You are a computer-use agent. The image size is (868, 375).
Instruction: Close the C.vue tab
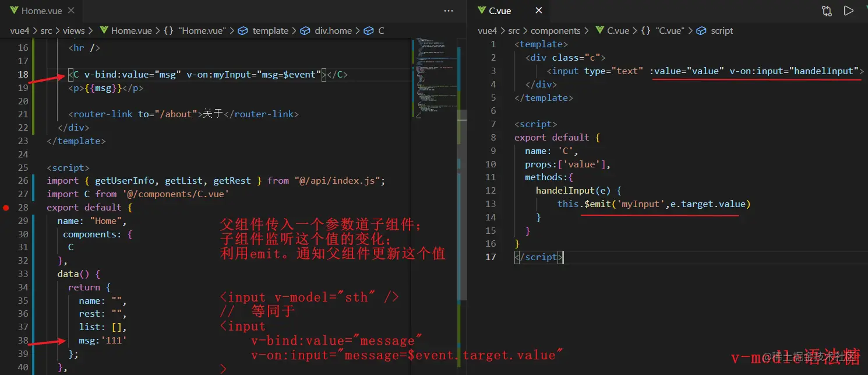539,10
